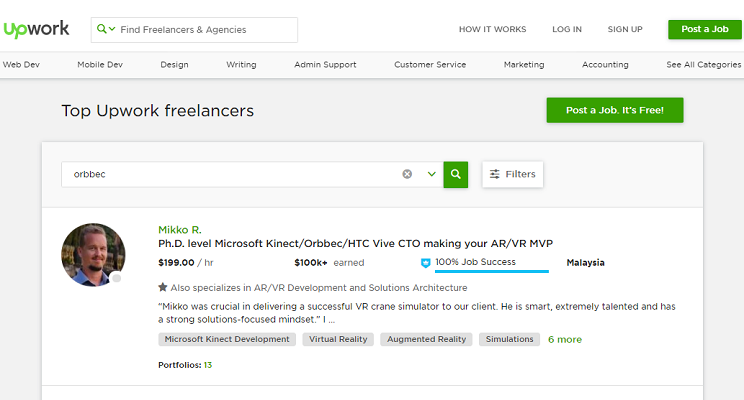Select the Virtual Reality skill tag
The height and width of the screenshot is (400, 744).
pos(338,339)
